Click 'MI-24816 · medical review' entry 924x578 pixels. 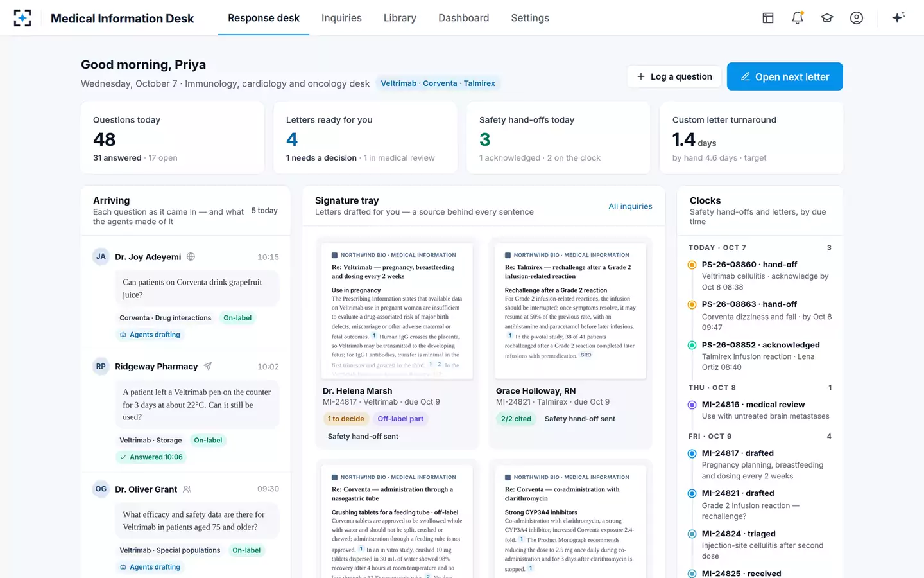pos(753,405)
